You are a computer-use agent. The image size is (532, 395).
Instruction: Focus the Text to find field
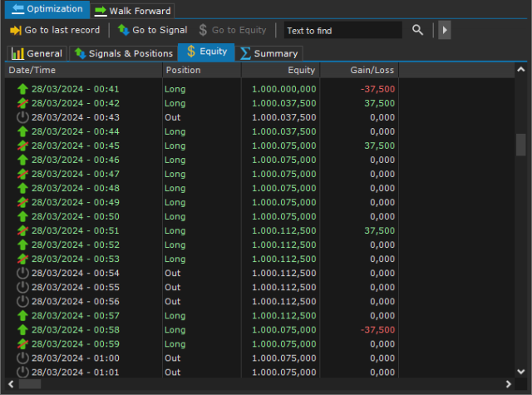point(342,31)
